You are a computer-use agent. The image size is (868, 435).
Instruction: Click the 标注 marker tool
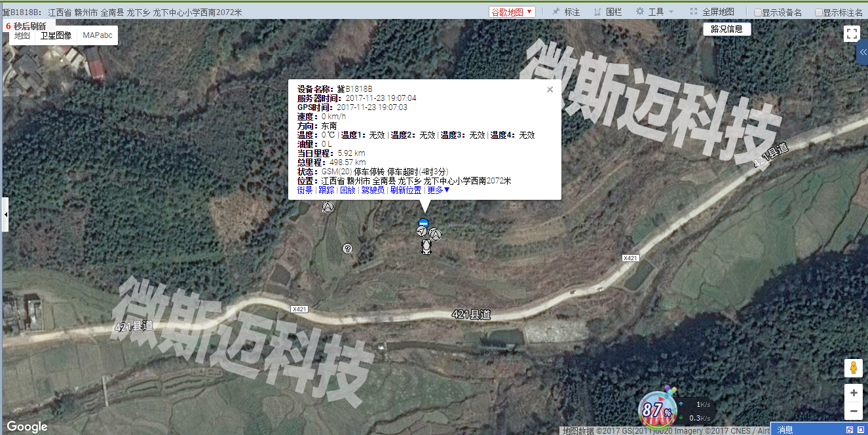click(x=566, y=12)
